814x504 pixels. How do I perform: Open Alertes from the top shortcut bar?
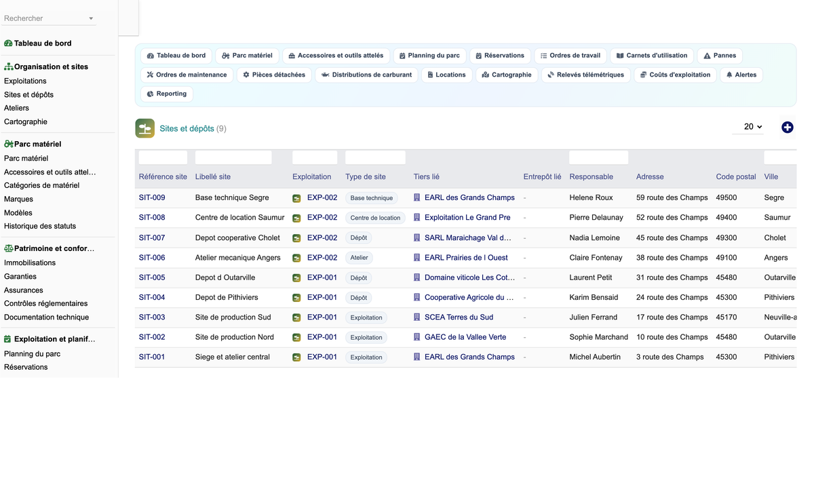click(741, 75)
